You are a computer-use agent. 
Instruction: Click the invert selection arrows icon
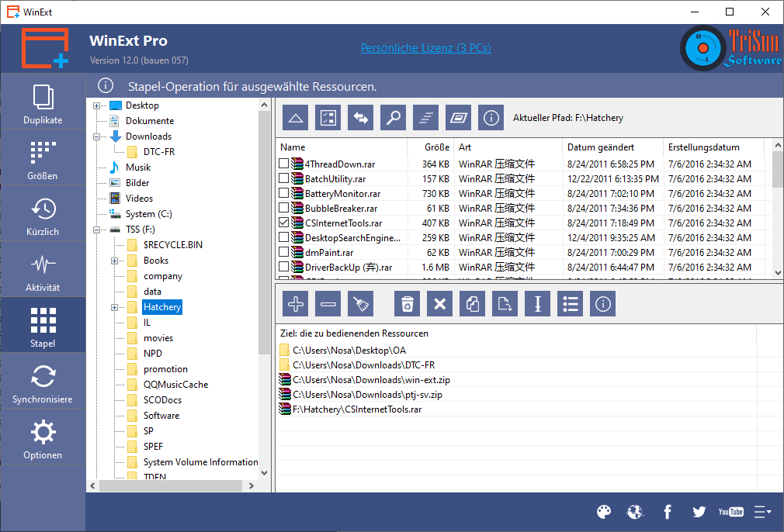click(360, 118)
